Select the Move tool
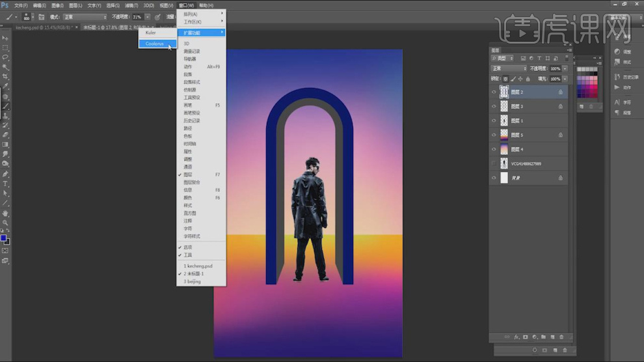This screenshot has width=644, height=362. point(5,38)
